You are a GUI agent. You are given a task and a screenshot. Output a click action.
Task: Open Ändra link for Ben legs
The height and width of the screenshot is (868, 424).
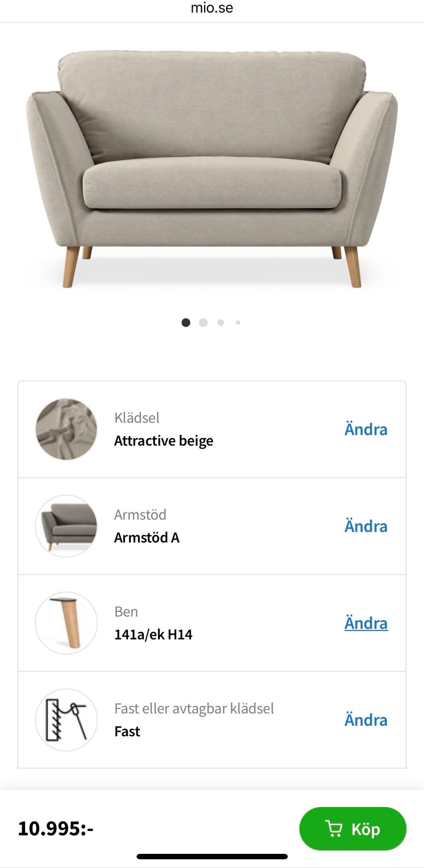pyautogui.click(x=366, y=623)
